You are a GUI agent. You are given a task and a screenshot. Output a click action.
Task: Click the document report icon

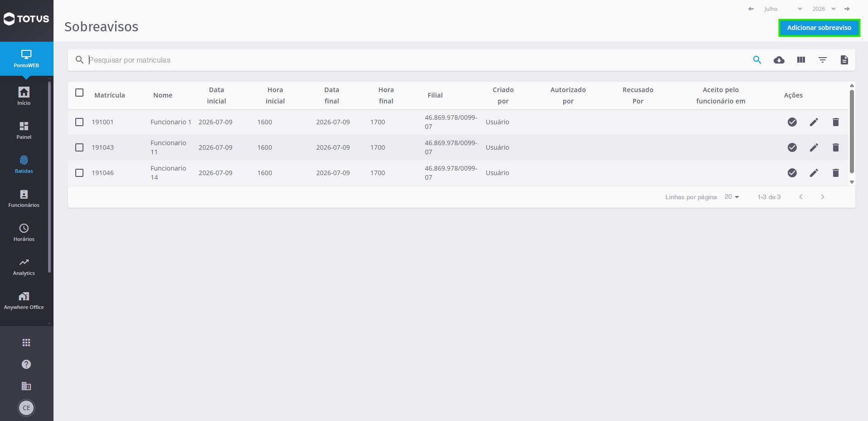(844, 60)
